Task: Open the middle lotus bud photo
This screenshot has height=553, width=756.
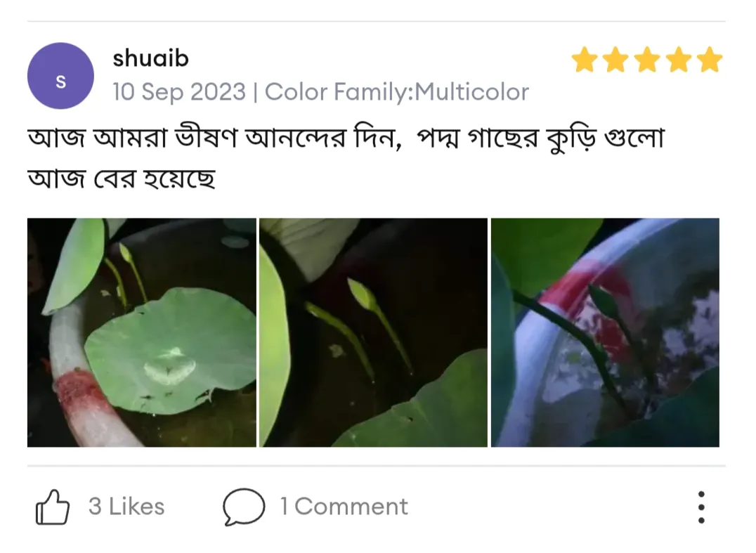Action: tap(373, 332)
